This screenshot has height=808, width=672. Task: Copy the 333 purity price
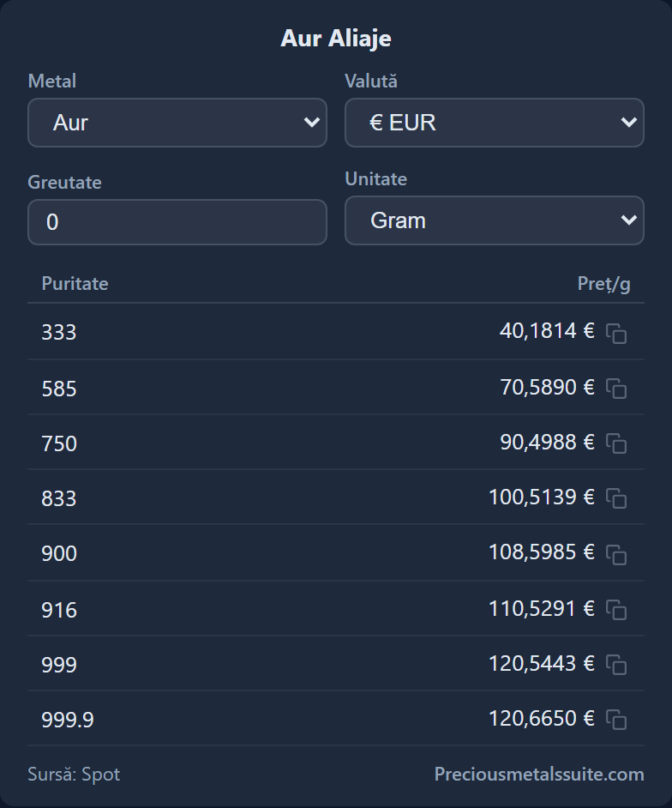pyautogui.click(x=616, y=334)
